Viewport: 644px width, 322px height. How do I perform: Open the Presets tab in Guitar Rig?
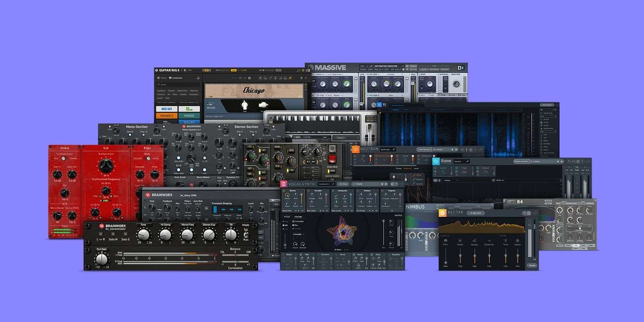163,78
